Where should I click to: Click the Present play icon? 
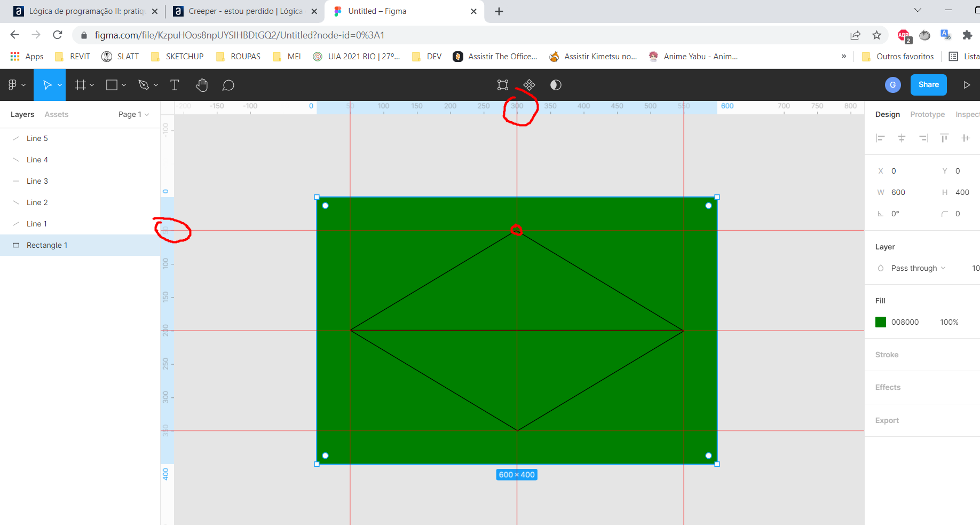point(967,85)
